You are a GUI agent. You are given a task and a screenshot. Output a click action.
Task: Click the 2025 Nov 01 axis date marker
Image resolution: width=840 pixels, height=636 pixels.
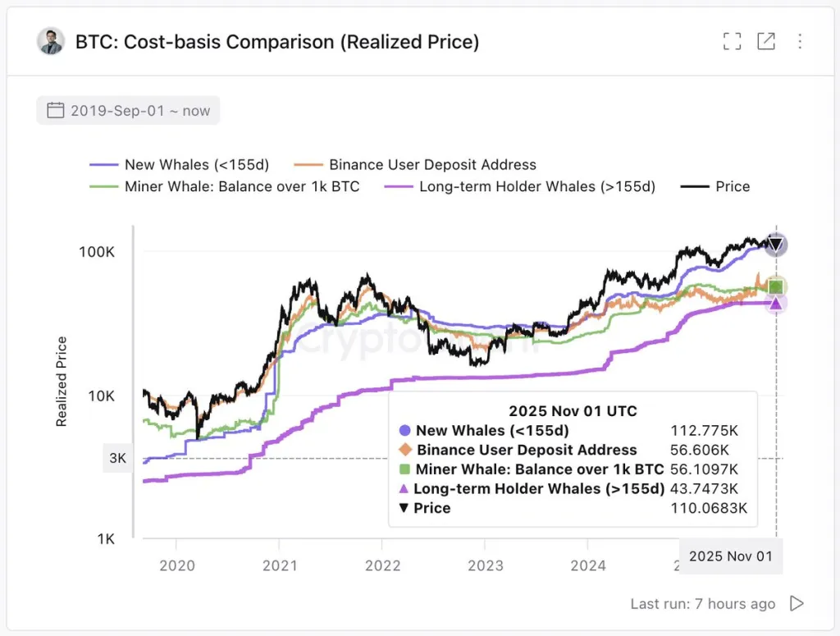coord(730,556)
